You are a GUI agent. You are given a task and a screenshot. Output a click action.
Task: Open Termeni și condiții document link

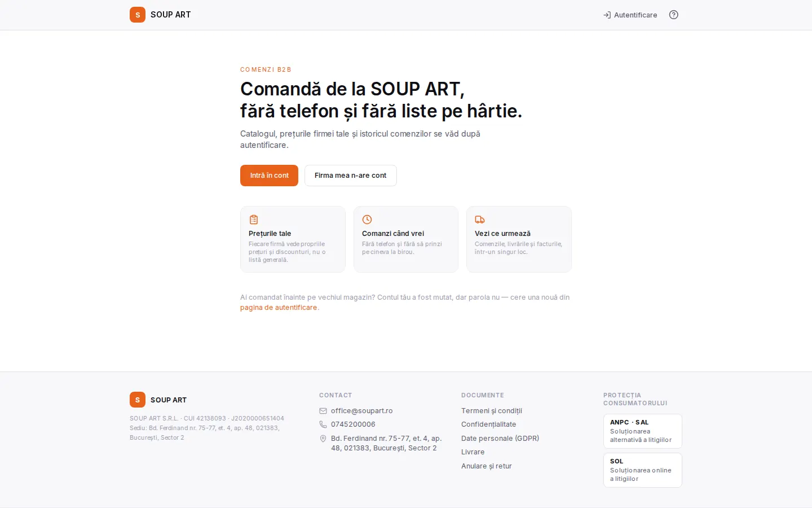492,411
